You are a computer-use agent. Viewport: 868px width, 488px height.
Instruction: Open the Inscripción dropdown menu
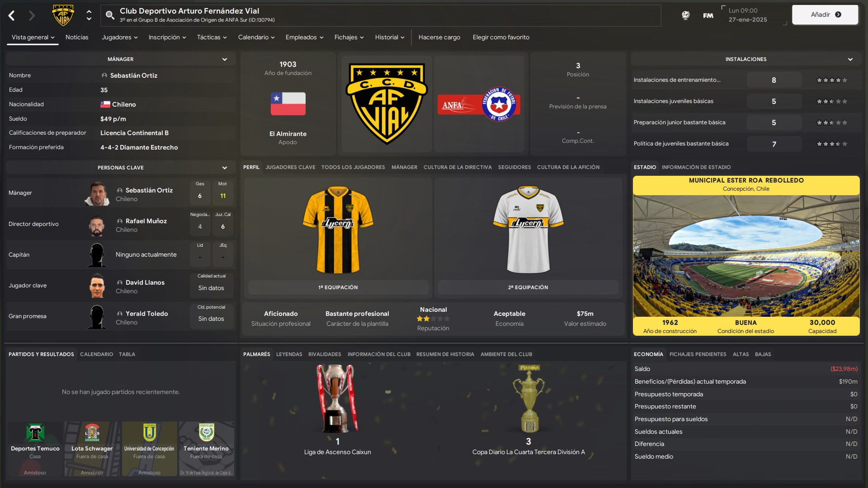click(x=167, y=37)
